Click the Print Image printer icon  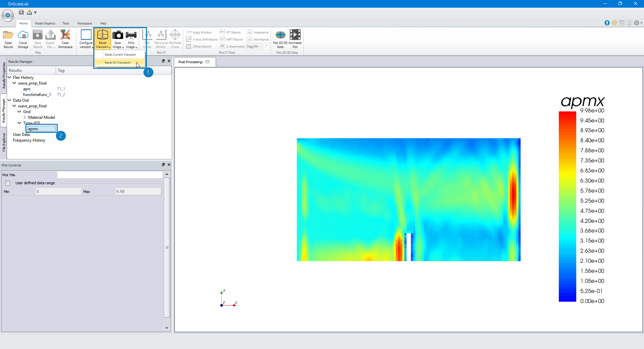(131, 35)
